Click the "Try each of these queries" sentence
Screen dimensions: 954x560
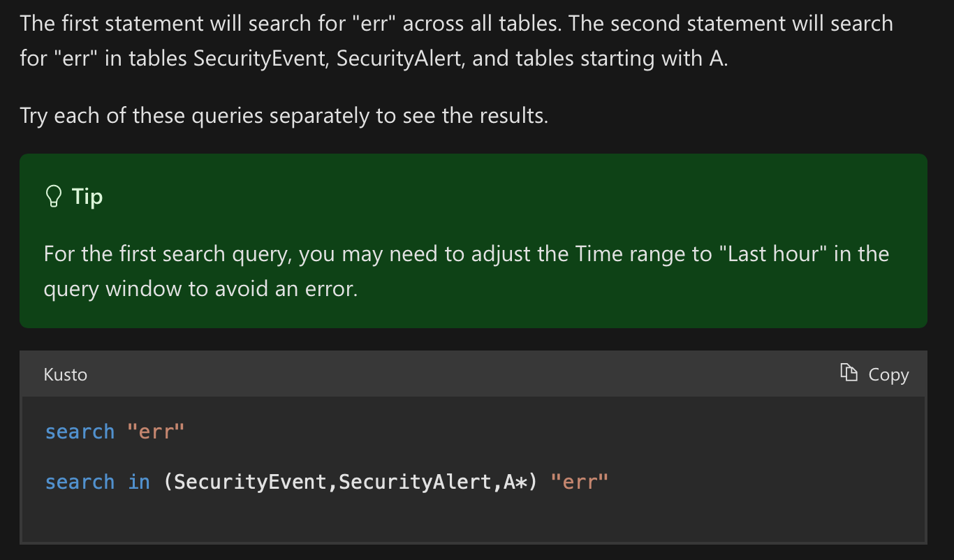tap(284, 115)
